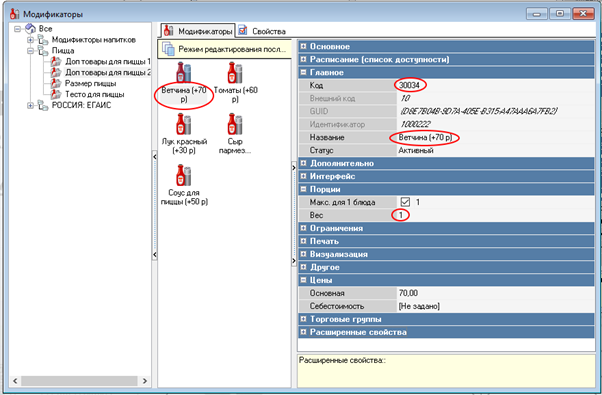This screenshot has width=602, height=395.
Task: Select Доп товары для пиццы 1 item
Action: tap(108, 61)
